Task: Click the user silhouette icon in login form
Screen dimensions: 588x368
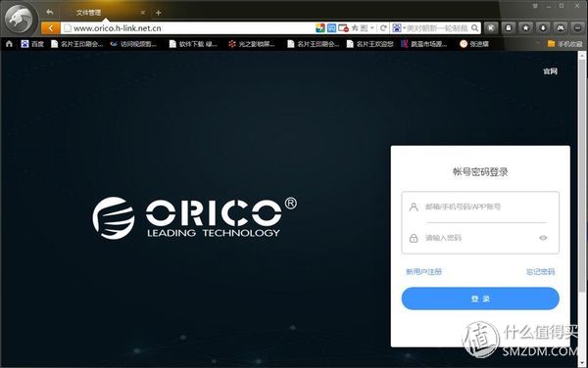Action: (x=414, y=207)
